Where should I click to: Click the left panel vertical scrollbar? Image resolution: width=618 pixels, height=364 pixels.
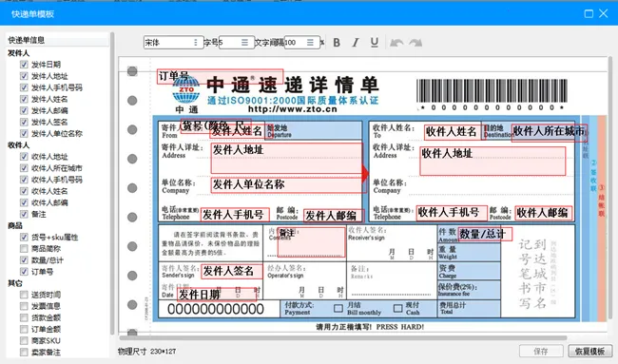pos(112,183)
